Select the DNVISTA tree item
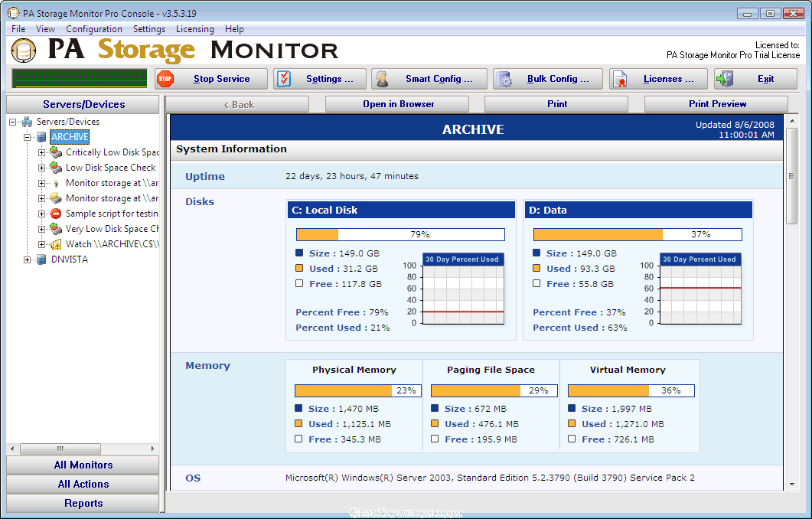This screenshot has height=519, width=812. 70,259
